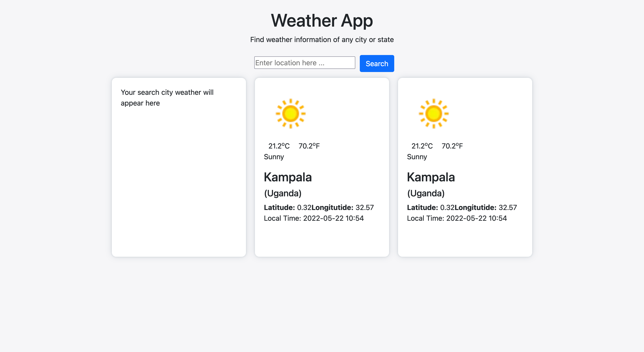Screen dimensions: 644x352
Task: Click the Local Time text on the middle card
Action: coord(314,218)
